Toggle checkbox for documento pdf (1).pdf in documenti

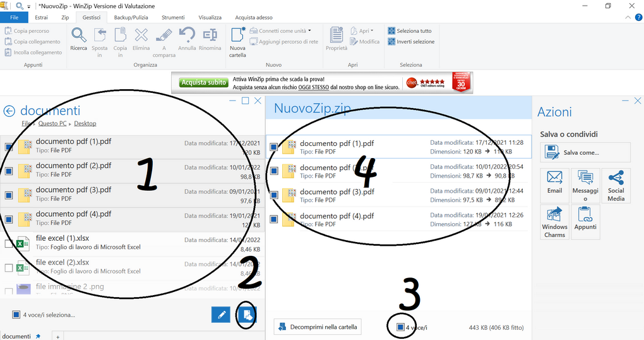click(9, 147)
